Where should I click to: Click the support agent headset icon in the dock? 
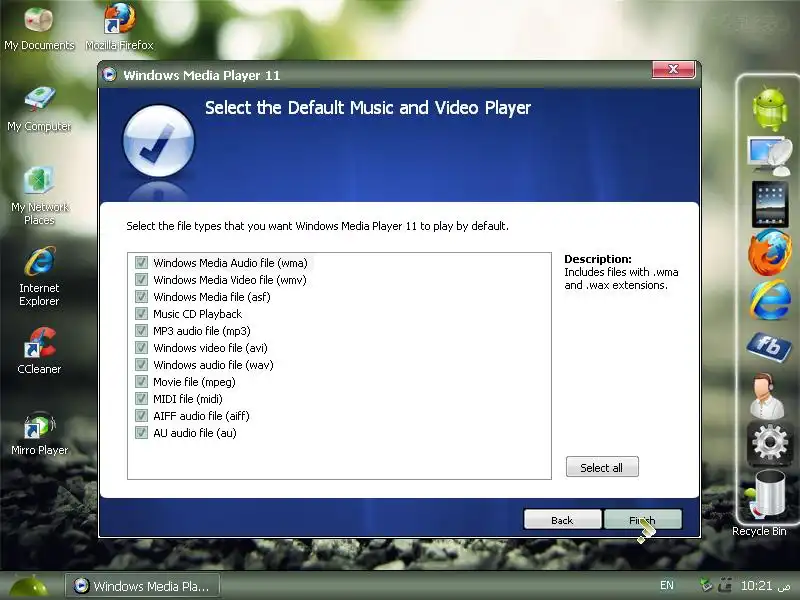[767, 396]
